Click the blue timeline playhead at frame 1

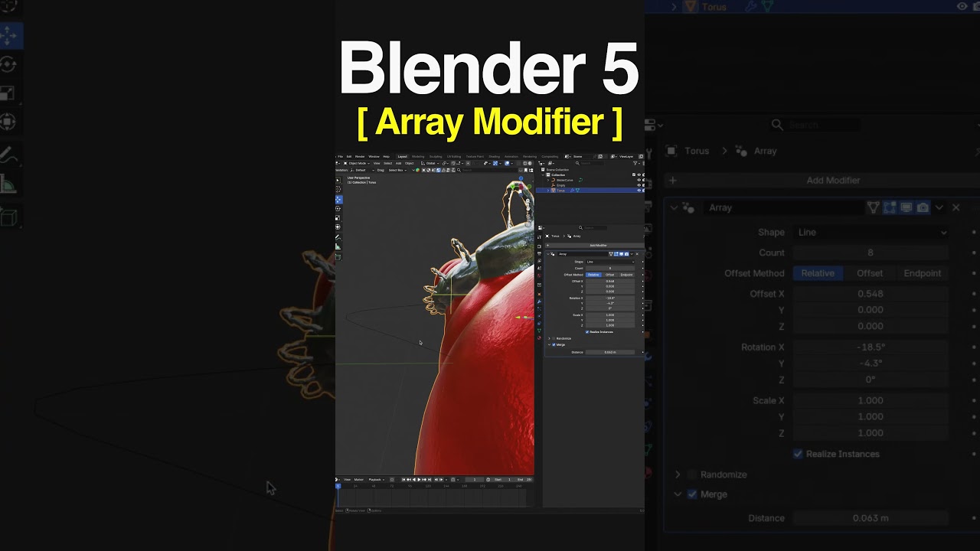pyautogui.click(x=338, y=486)
